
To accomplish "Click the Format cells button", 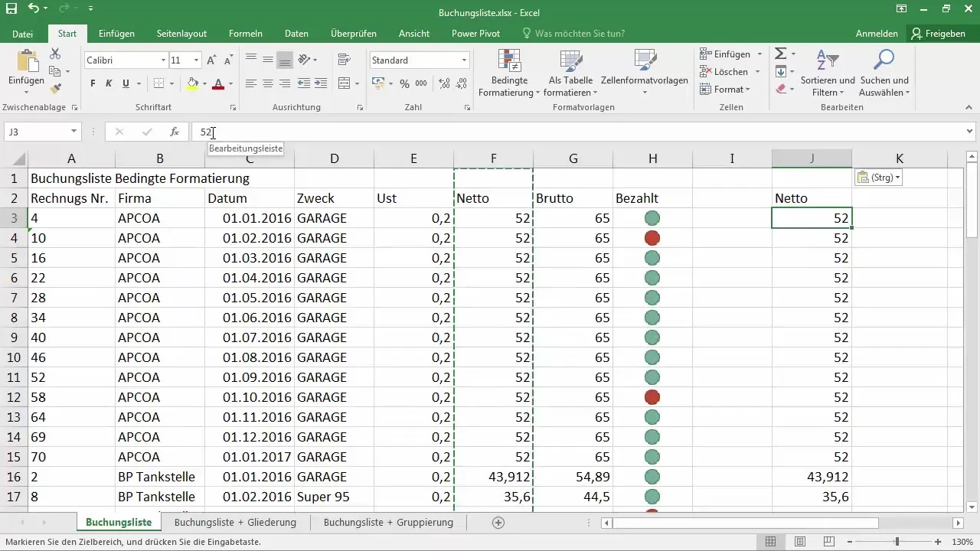I will click(725, 90).
